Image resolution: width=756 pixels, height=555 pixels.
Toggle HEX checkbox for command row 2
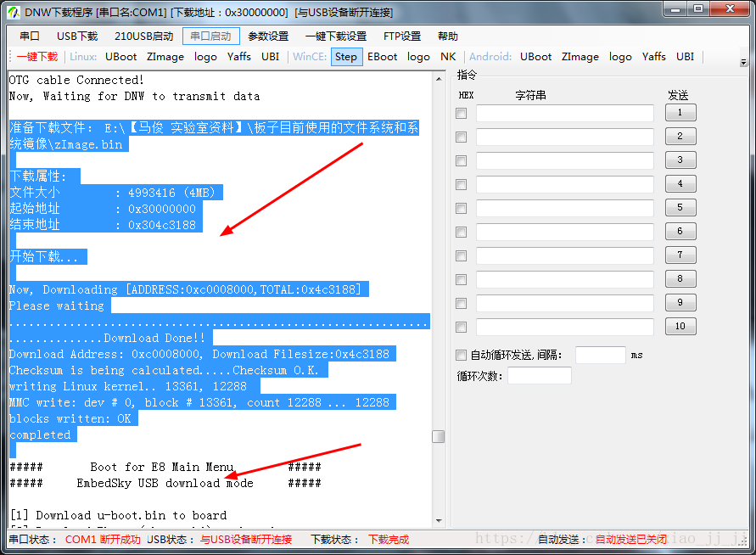(462, 137)
